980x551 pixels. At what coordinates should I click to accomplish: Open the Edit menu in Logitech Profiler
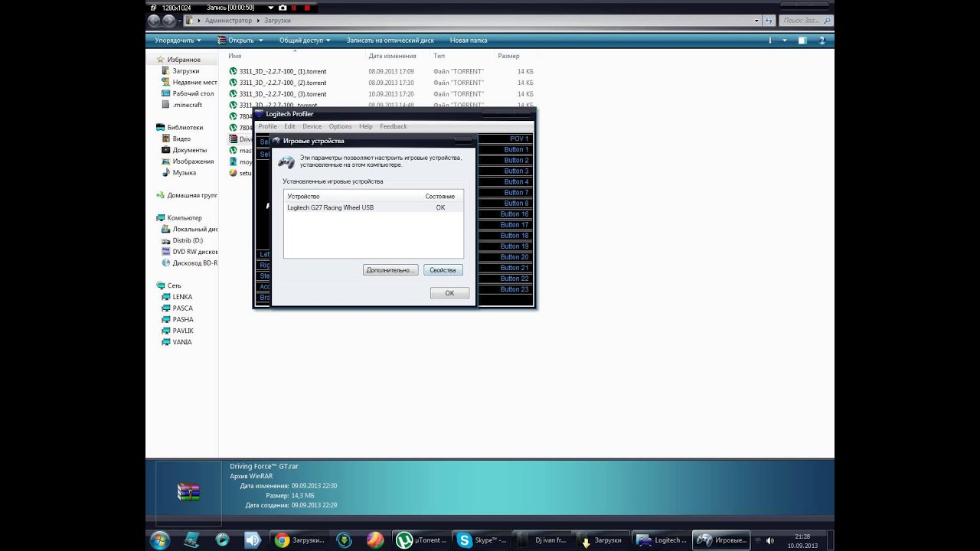pyautogui.click(x=289, y=126)
